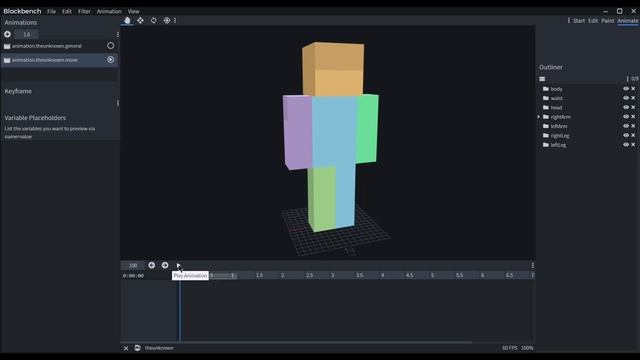The height and width of the screenshot is (360, 640).
Task: Hide the leftLeg group
Action: (x=626, y=145)
